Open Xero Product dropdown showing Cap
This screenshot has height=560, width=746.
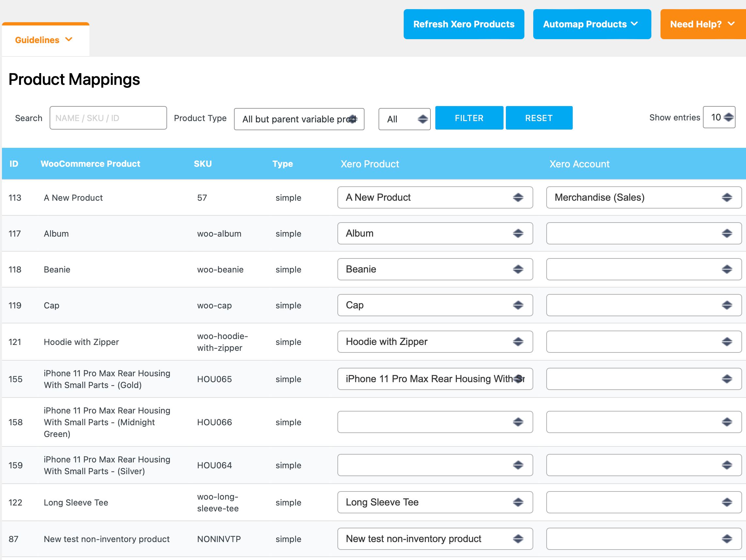[435, 305]
